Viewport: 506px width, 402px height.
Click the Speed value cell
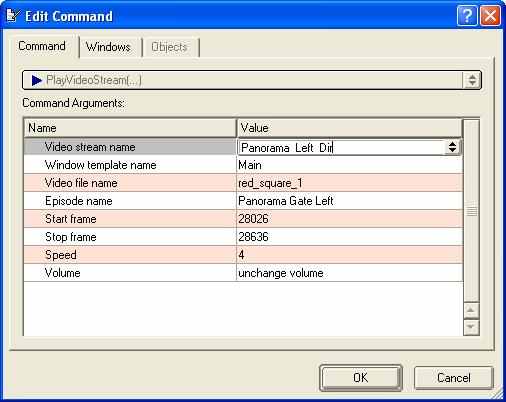(349, 255)
